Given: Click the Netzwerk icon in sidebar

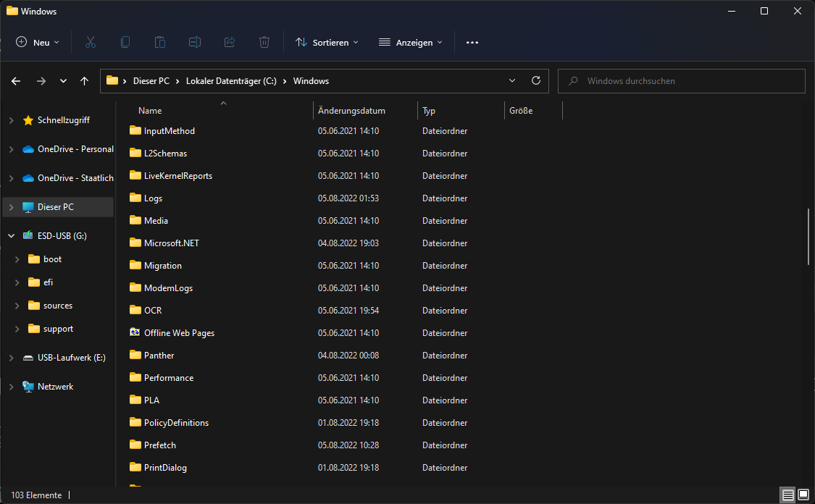Looking at the screenshot, I should click(x=28, y=386).
